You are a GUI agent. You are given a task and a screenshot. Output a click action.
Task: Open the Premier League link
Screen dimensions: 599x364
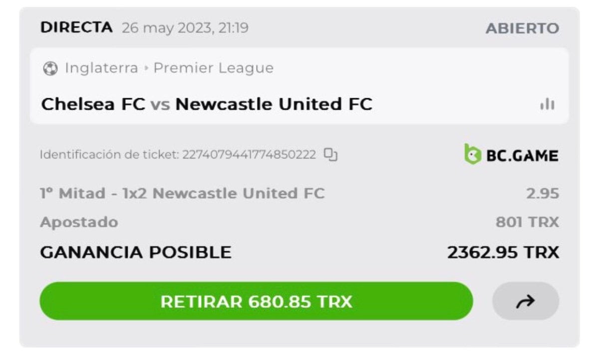point(213,68)
